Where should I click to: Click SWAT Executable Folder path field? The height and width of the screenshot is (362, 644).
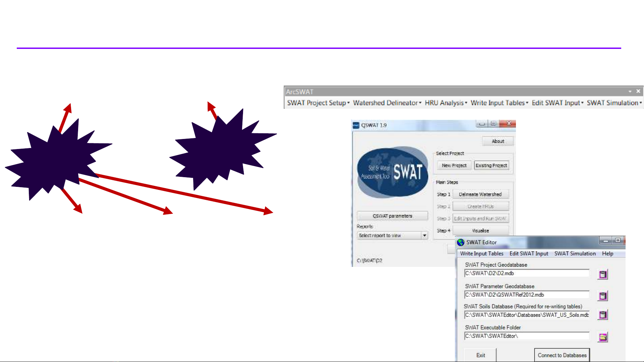click(x=527, y=336)
